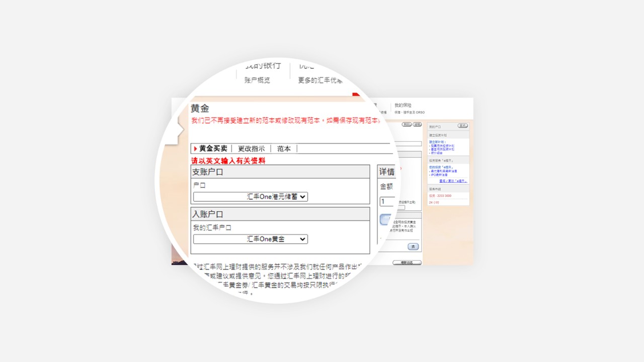Open 最优惠利率最新消息 link
The image size is (644, 362).
point(443,171)
